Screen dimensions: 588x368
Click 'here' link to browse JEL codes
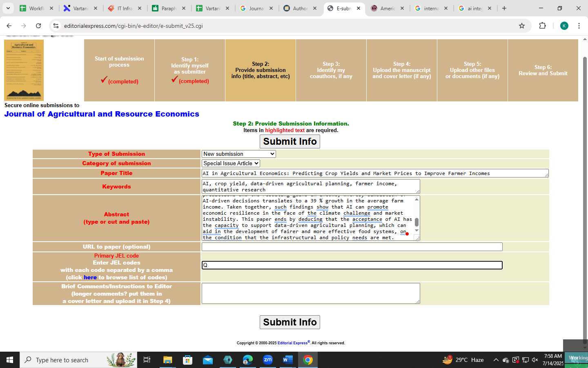90,277
